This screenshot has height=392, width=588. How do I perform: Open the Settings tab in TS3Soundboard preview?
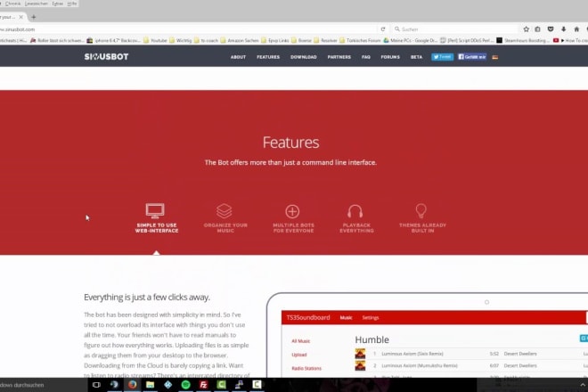point(370,318)
